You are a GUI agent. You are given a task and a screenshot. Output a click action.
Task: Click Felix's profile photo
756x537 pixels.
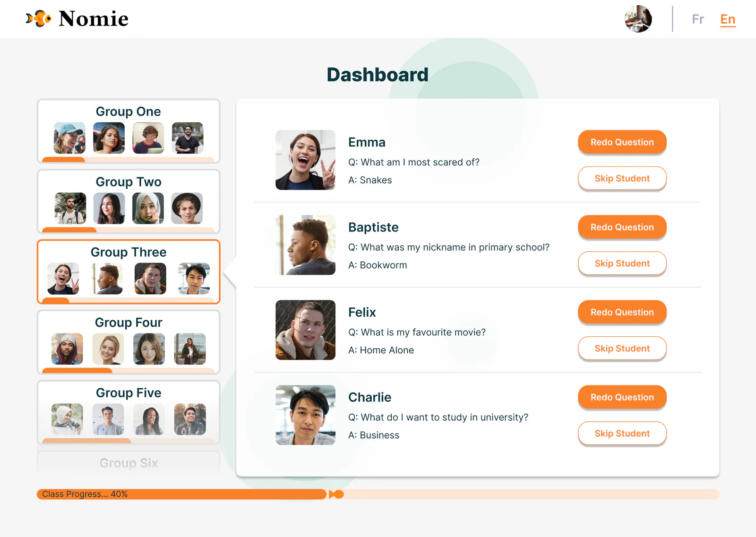coord(305,330)
